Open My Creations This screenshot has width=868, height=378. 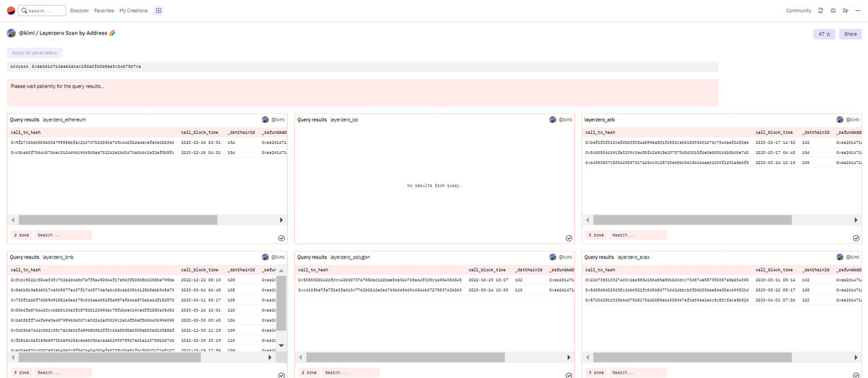[x=133, y=11]
